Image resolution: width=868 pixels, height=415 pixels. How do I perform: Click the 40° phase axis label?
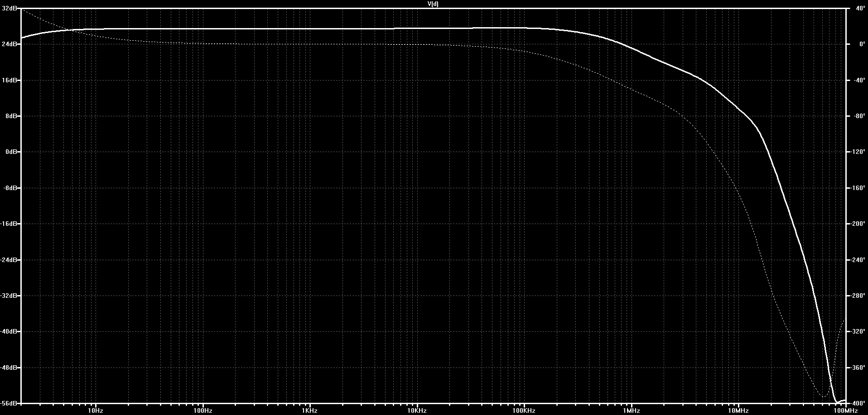coord(860,9)
